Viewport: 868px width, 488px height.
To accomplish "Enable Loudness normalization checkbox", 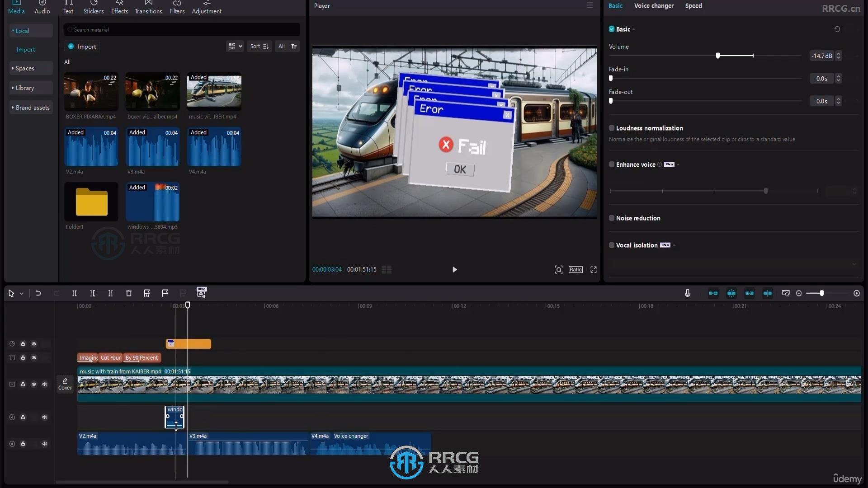I will coord(611,128).
